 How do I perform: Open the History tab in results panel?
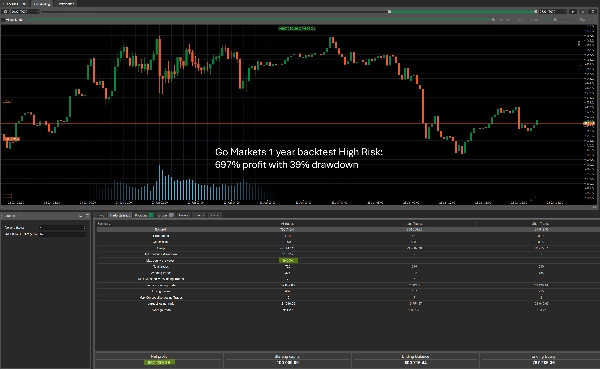(183, 215)
